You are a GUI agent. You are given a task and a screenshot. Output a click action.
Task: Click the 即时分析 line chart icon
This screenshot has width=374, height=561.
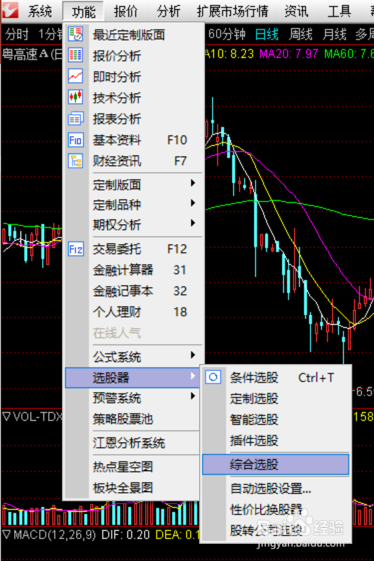tap(76, 76)
